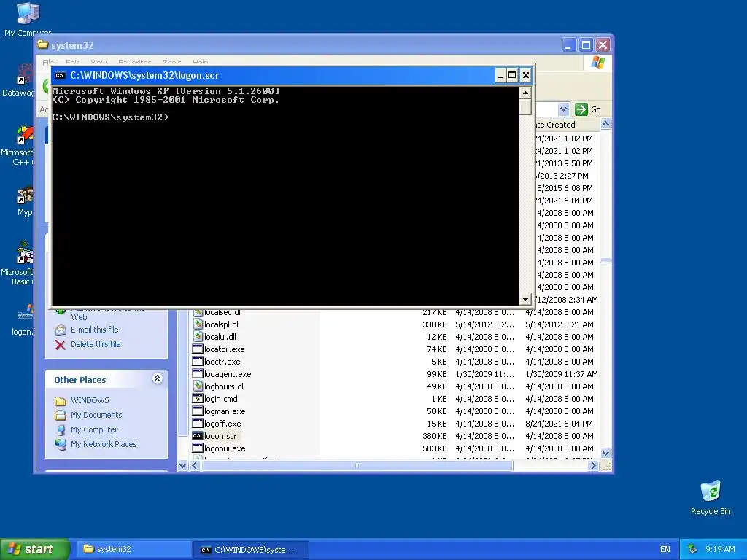Collapse the Other Places panel
The width and height of the screenshot is (747, 560).
(x=158, y=378)
